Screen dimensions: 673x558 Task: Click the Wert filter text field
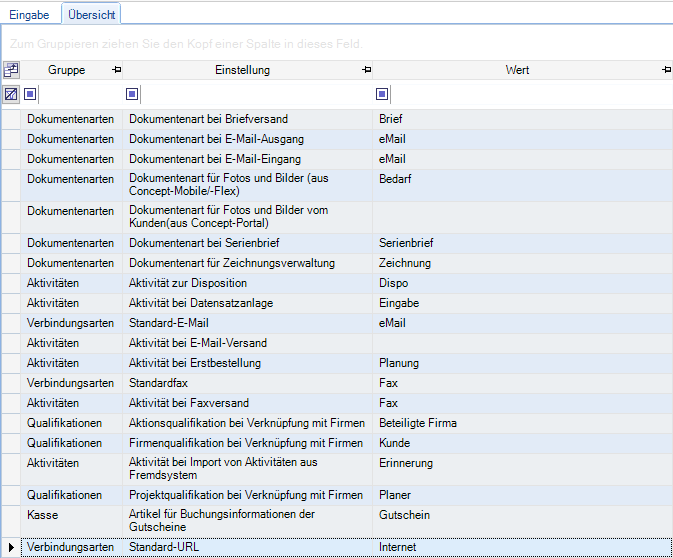click(x=530, y=94)
